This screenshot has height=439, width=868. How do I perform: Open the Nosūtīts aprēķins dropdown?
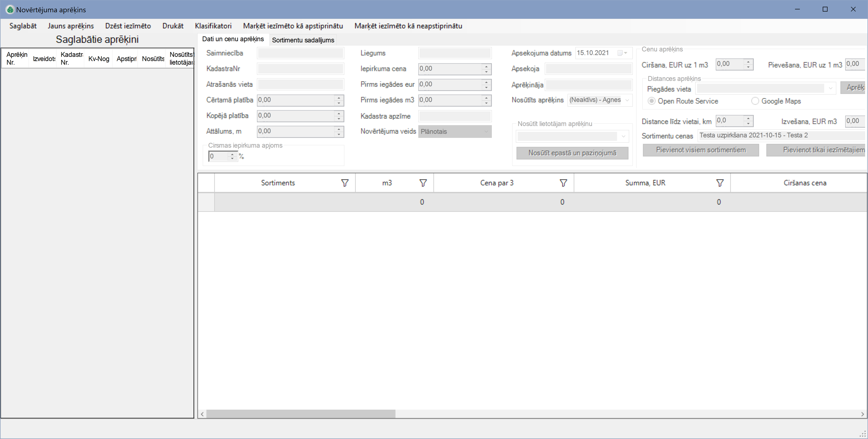point(627,100)
